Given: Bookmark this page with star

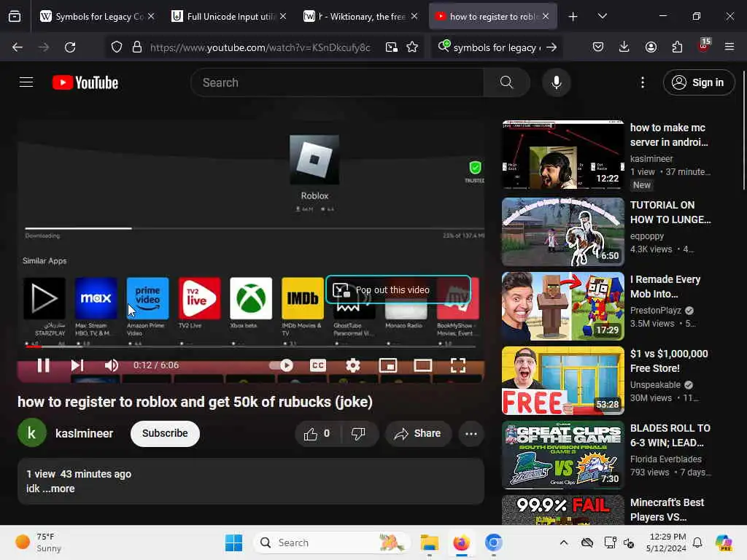Looking at the screenshot, I should [412, 47].
